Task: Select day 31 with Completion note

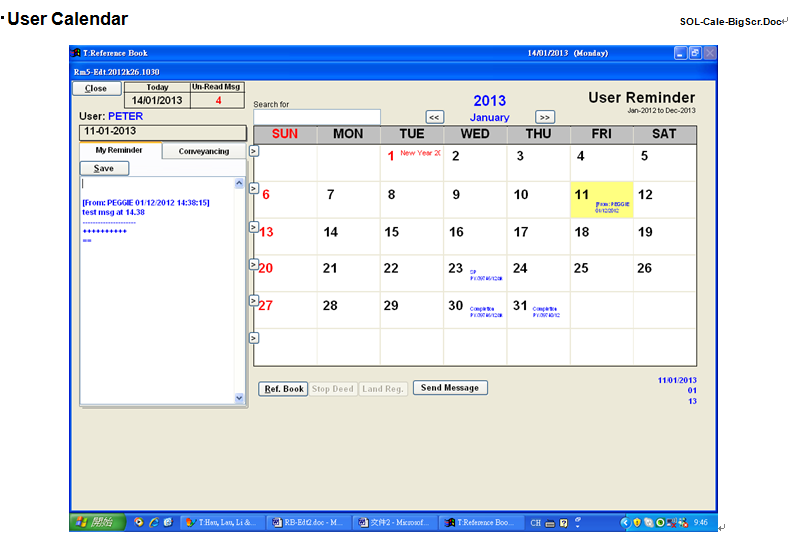Action: click(539, 310)
